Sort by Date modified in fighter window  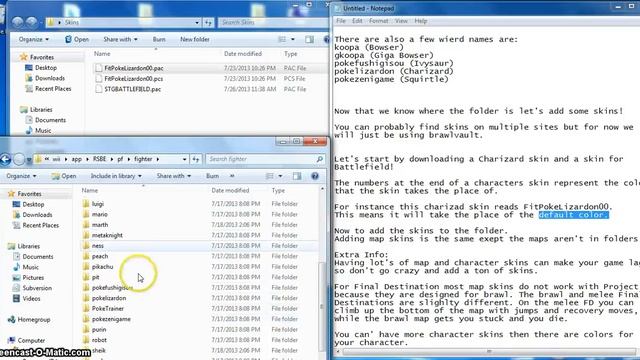tap(230, 191)
